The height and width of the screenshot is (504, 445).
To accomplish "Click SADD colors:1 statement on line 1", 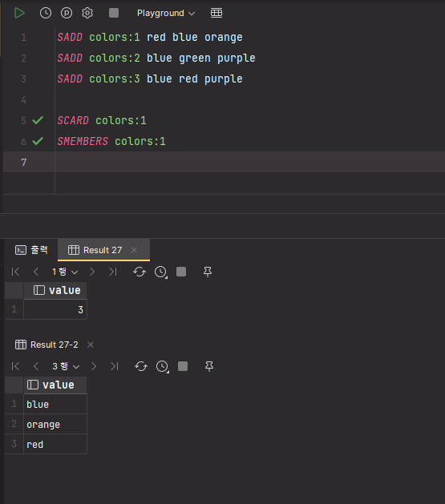I will pos(150,38).
